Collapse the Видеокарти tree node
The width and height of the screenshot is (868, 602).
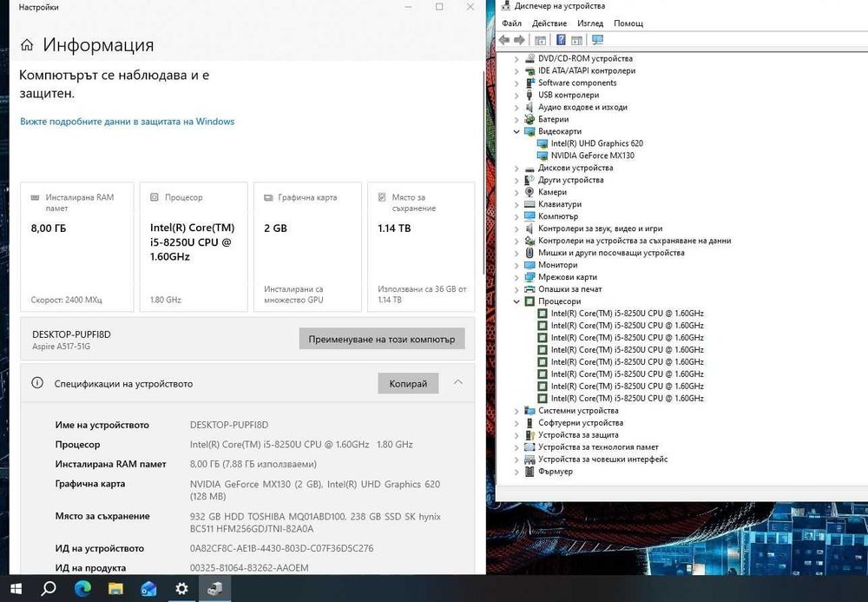pyautogui.click(x=516, y=132)
